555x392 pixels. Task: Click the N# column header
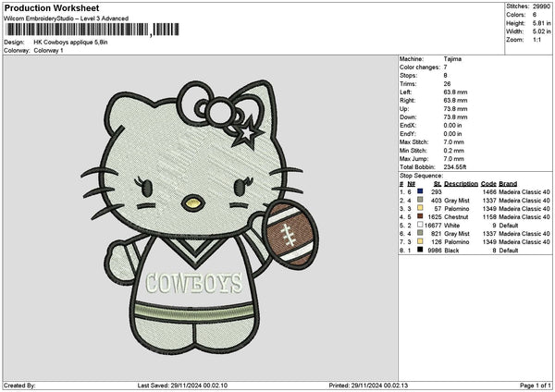pyautogui.click(x=411, y=184)
